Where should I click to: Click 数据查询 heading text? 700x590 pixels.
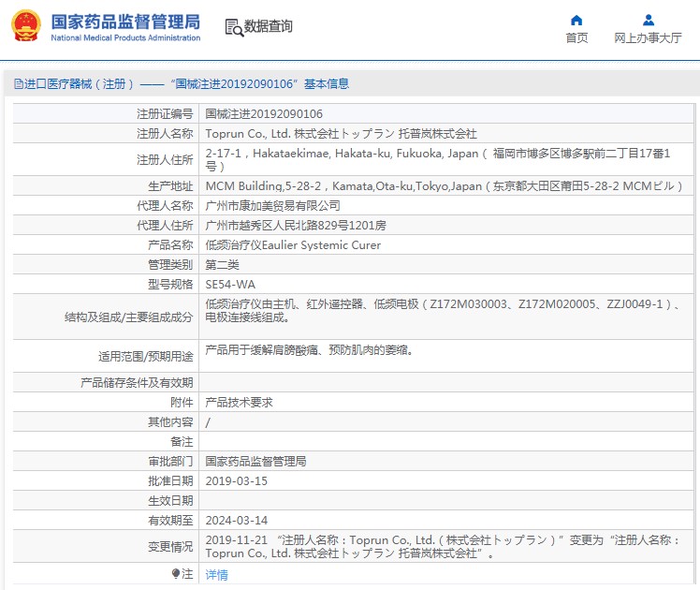[268, 26]
